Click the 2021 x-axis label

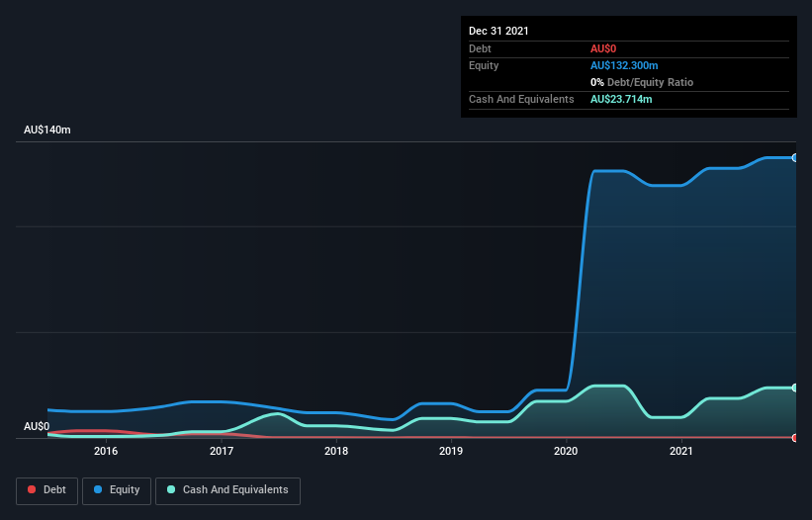pyautogui.click(x=681, y=451)
